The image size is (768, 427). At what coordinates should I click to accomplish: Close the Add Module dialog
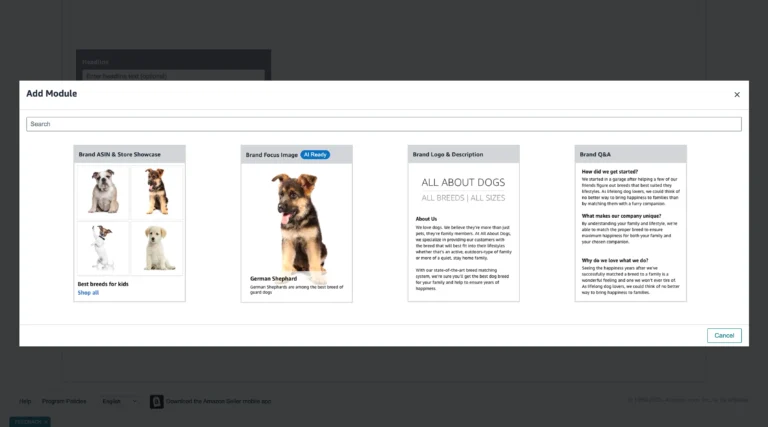pyautogui.click(x=737, y=95)
